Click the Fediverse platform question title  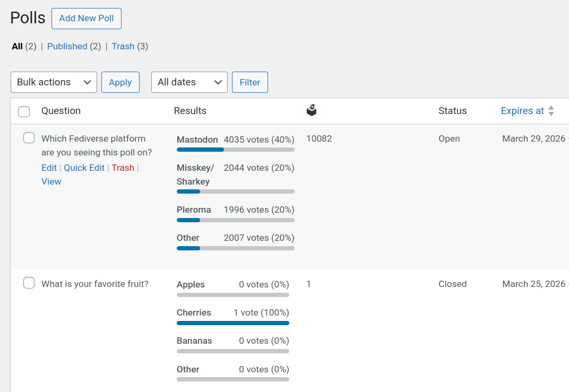tap(97, 145)
